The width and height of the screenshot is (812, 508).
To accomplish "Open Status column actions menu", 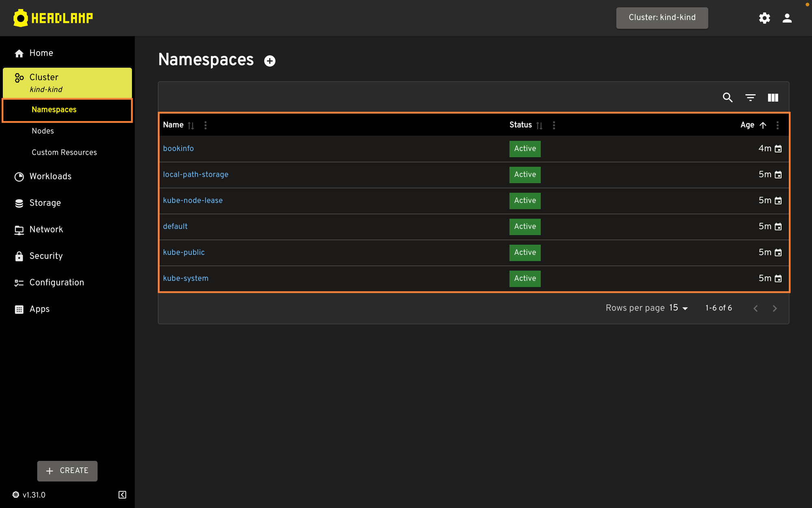I will (554, 125).
